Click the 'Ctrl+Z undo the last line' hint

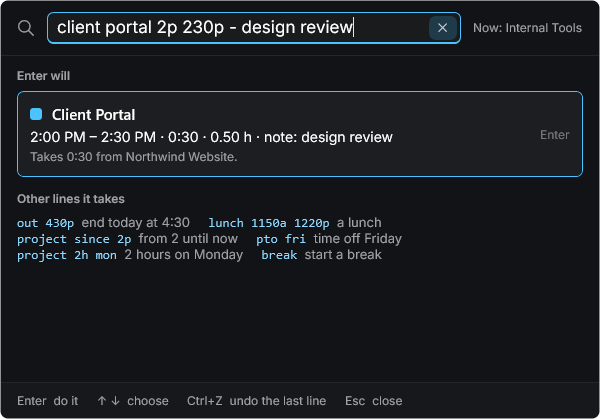coord(256,401)
